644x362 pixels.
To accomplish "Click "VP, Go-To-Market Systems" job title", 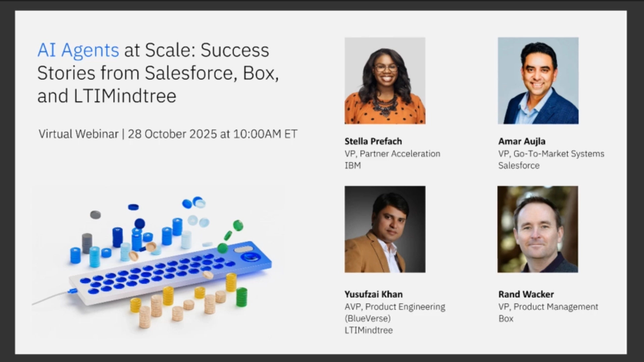I will point(551,154).
